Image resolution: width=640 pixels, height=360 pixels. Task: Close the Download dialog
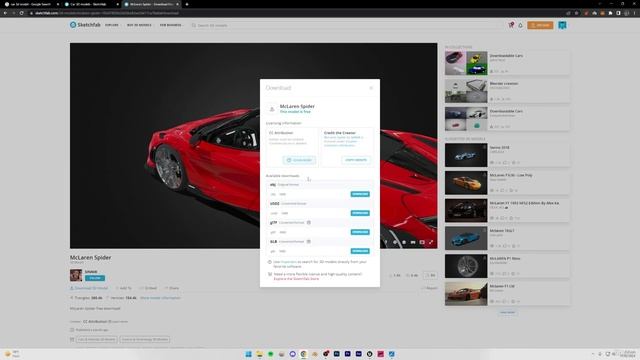pyautogui.click(x=371, y=88)
